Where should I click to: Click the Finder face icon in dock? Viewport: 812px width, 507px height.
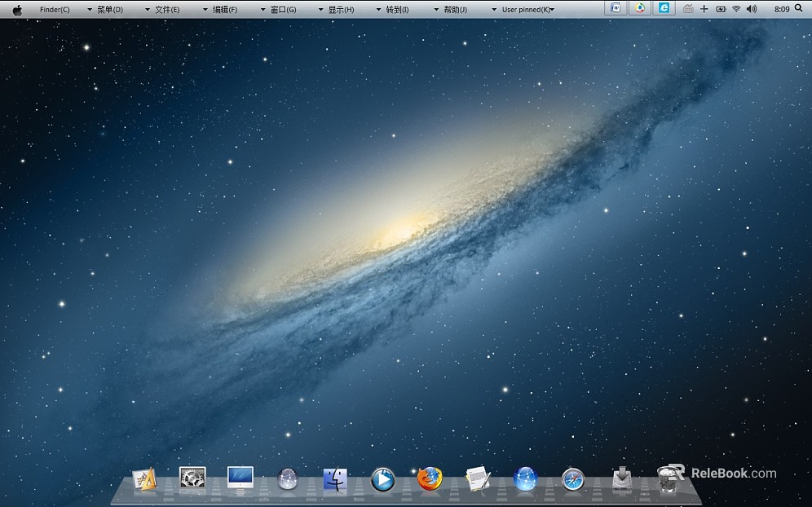(335, 479)
